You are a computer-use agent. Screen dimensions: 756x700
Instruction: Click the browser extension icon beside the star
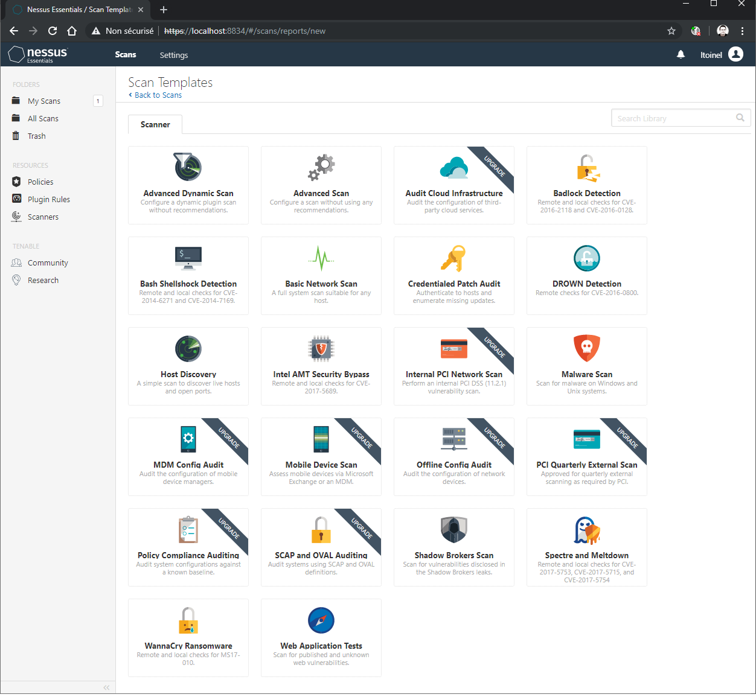click(x=696, y=31)
